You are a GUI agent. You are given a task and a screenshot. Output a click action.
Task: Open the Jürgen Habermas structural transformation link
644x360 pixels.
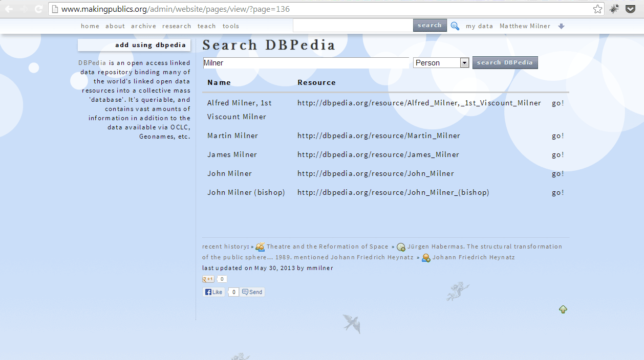click(382, 252)
